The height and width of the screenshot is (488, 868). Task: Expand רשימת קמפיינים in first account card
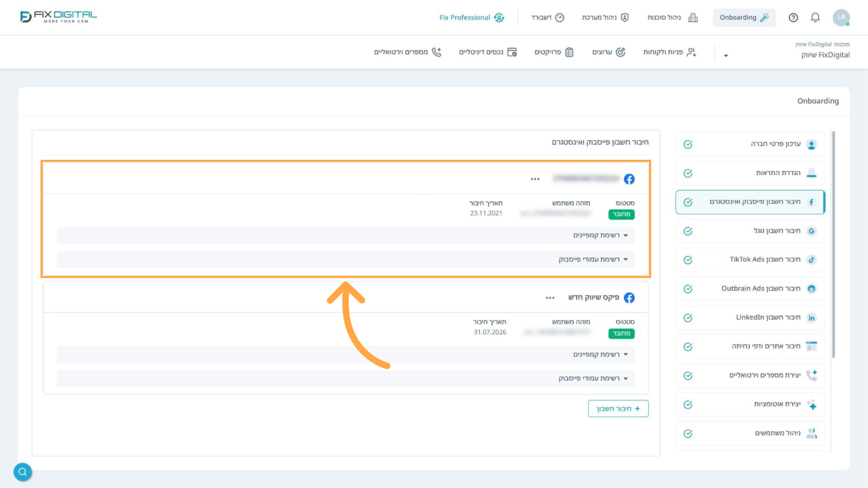pos(345,235)
